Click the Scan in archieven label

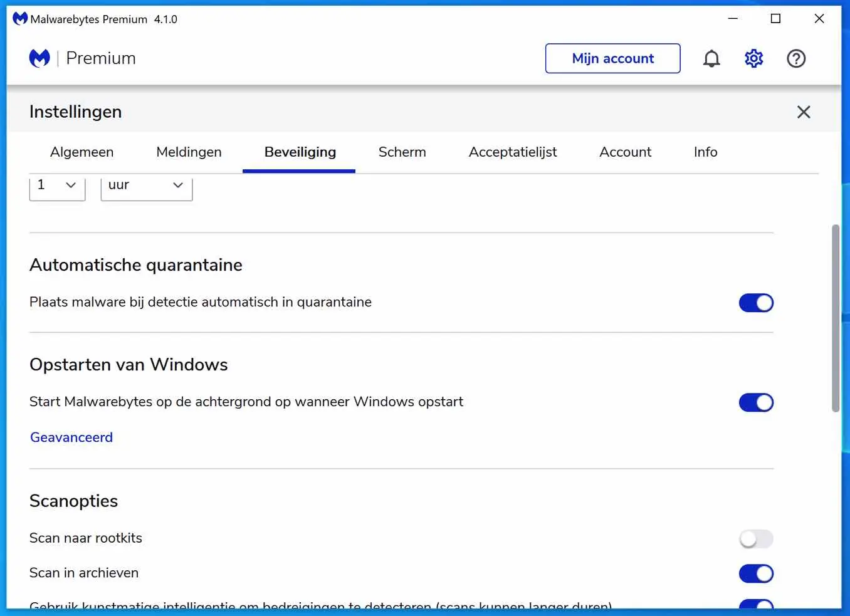pyautogui.click(x=84, y=573)
